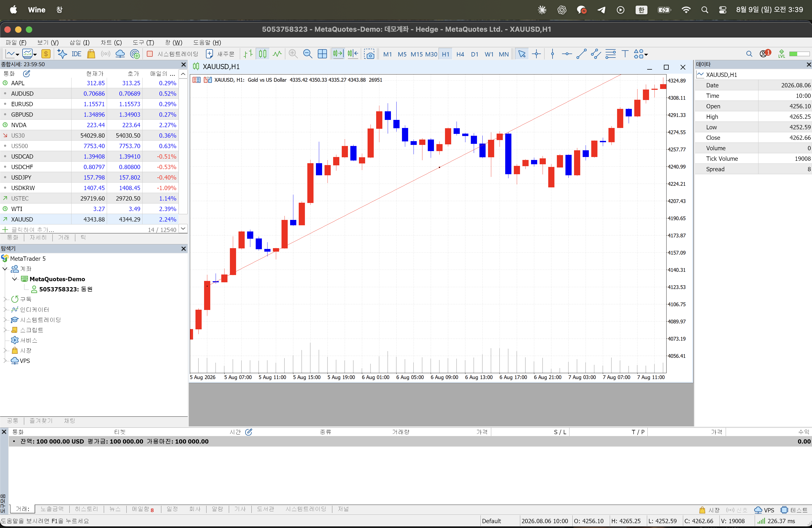
Task: Click the connection level progress bar
Action: (799, 54)
